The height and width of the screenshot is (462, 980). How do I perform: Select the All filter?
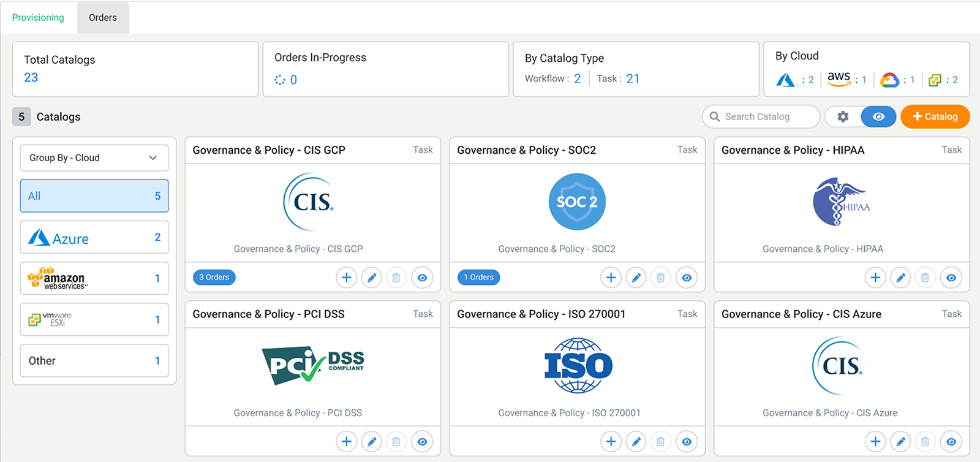point(94,196)
